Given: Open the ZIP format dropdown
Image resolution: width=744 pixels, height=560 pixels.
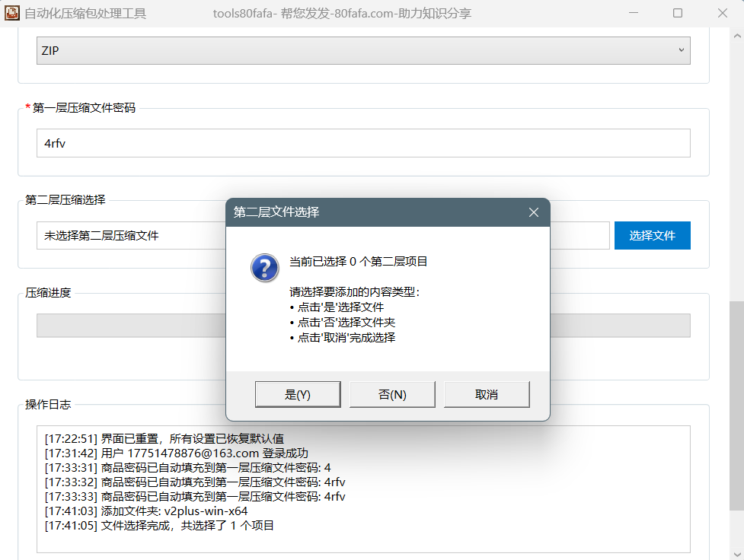Looking at the screenshot, I should click(363, 50).
